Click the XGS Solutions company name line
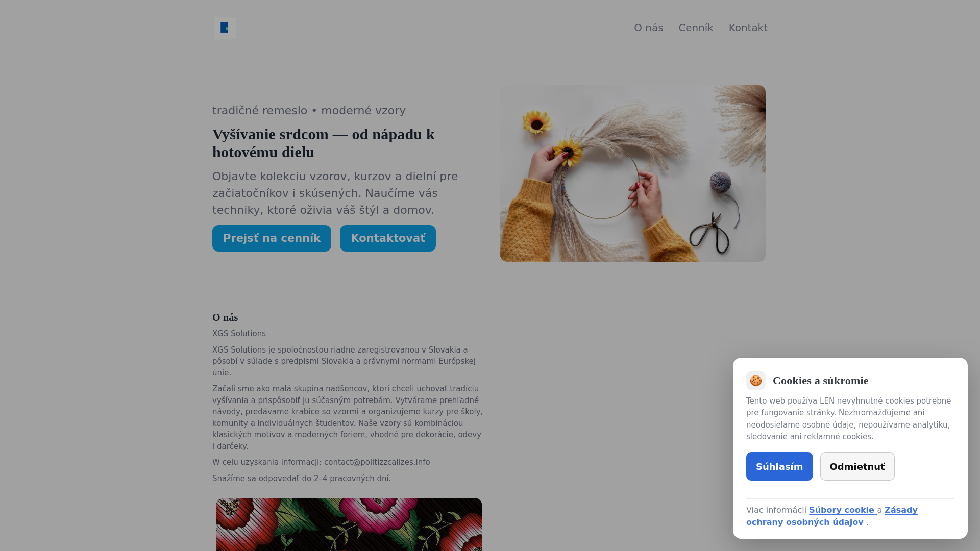Image resolution: width=980 pixels, height=551 pixels. [239, 334]
